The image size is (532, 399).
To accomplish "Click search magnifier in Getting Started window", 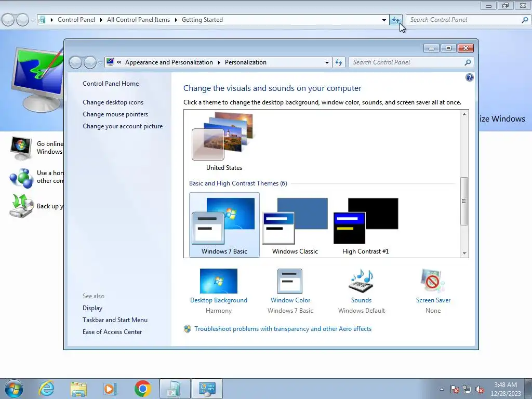I will point(525,20).
